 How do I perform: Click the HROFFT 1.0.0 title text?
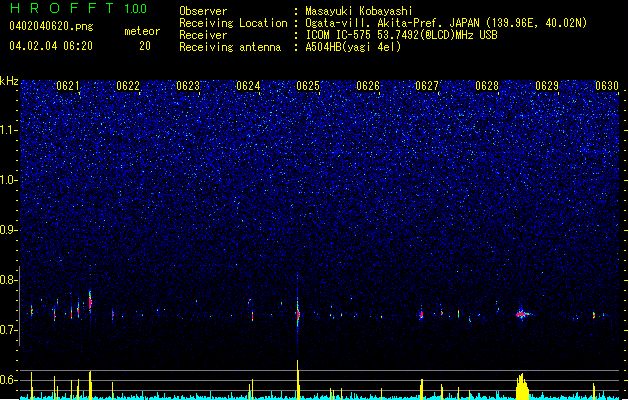point(78,8)
